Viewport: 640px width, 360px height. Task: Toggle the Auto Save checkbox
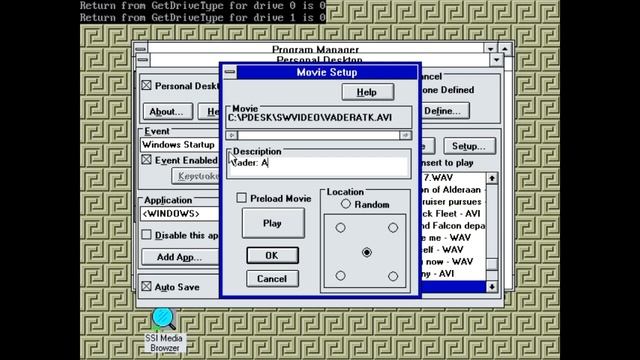(147, 287)
